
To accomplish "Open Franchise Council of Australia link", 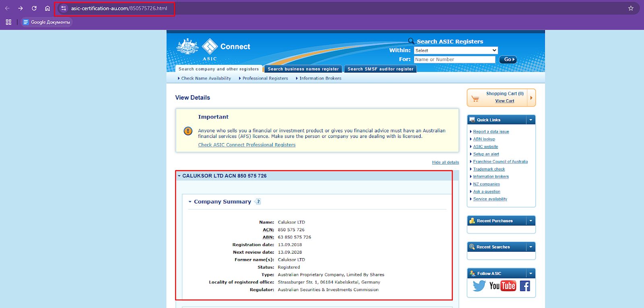I will [x=500, y=162].
